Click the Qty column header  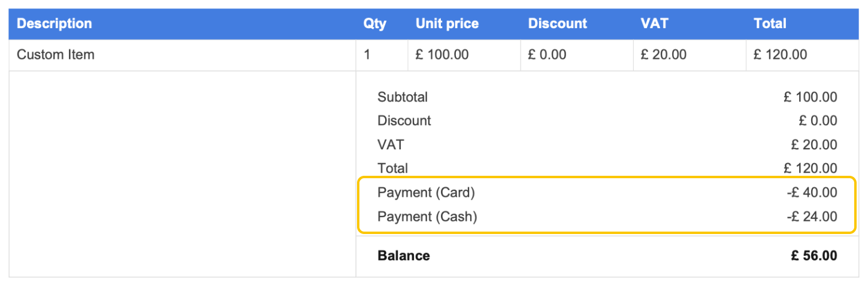(x=375, y=24)
